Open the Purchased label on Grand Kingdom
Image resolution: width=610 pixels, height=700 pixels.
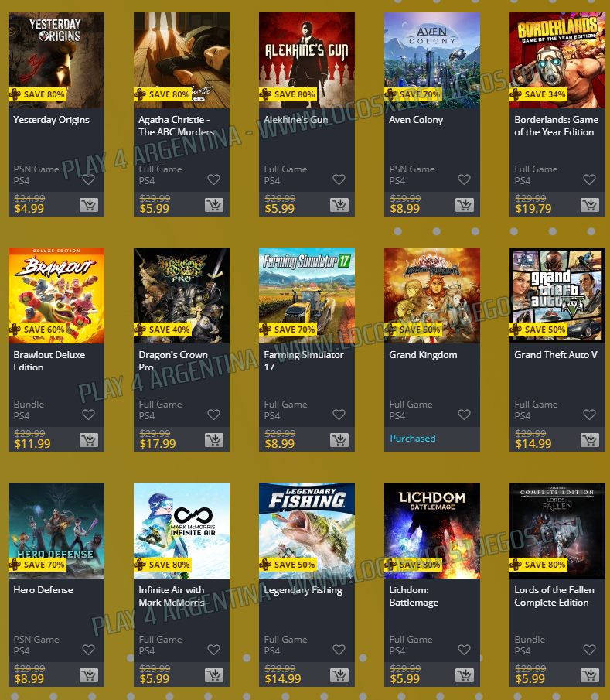pyautogui.click(x=413, y=439)
